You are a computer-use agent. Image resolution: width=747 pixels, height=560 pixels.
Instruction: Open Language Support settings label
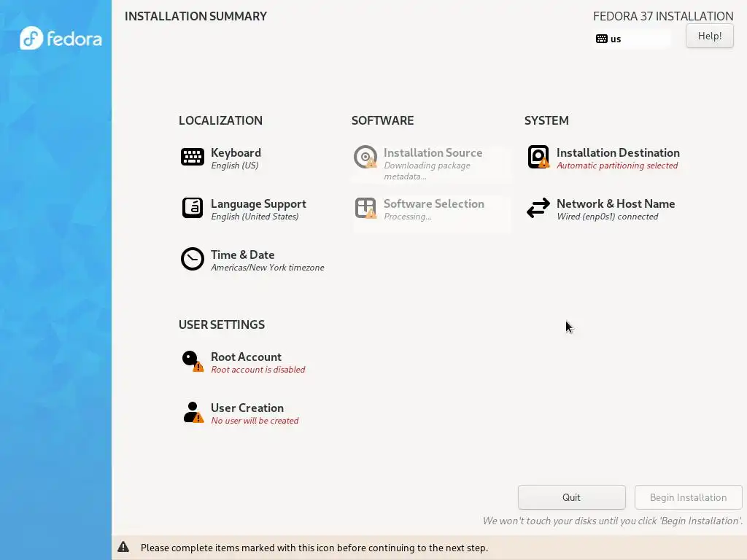258,204
